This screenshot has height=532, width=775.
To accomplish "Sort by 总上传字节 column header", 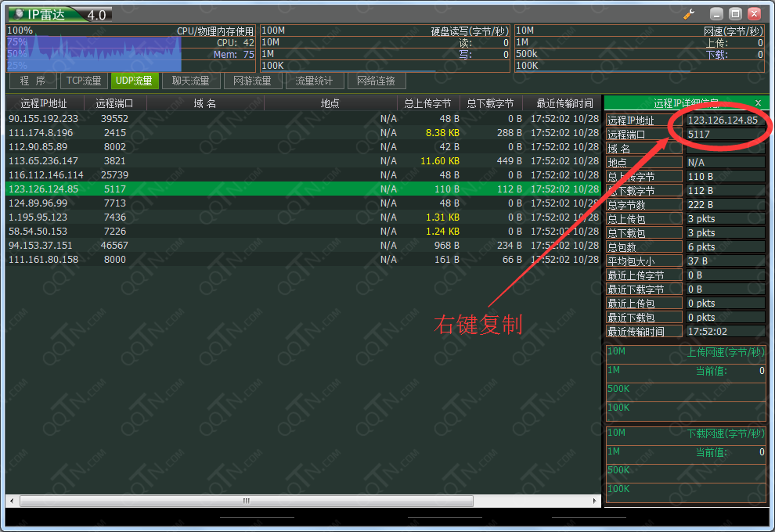I will point(428,103).
